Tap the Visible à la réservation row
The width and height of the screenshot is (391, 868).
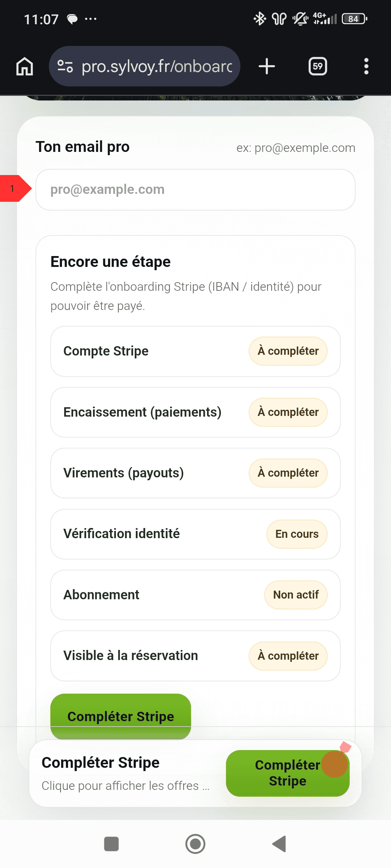pos(195,656)
